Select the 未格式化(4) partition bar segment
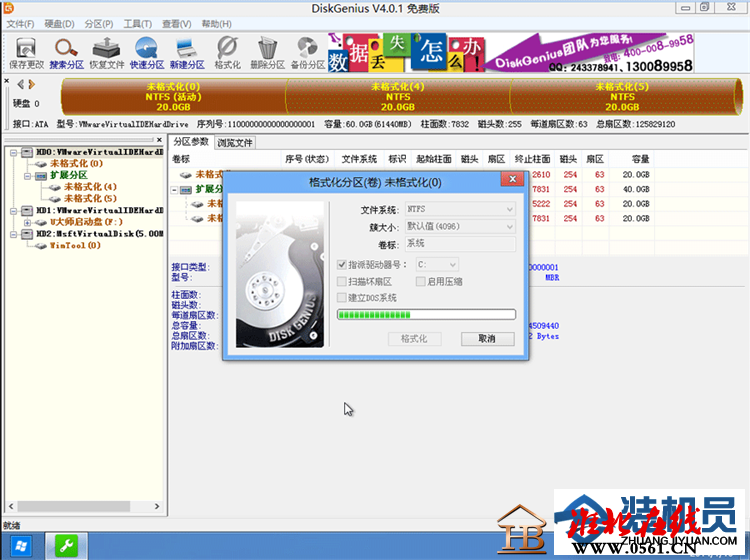 pos(398,97)
